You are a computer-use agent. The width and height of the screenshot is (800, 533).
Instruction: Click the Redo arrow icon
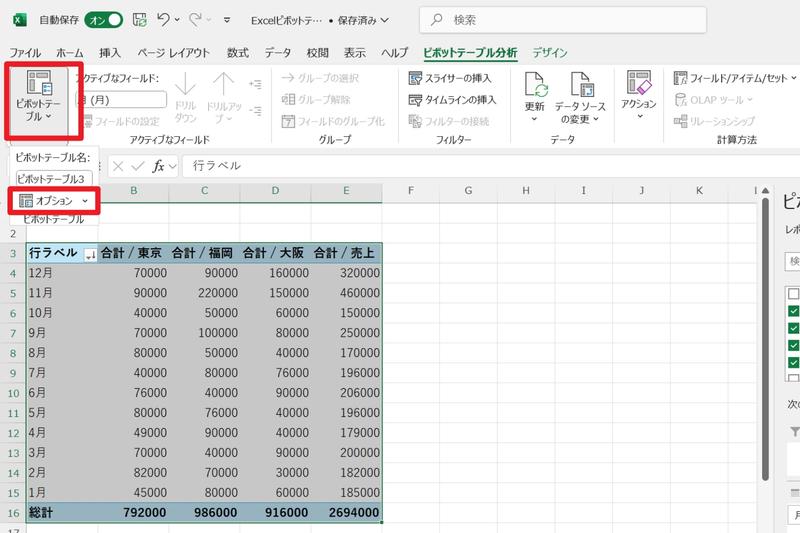195,19
